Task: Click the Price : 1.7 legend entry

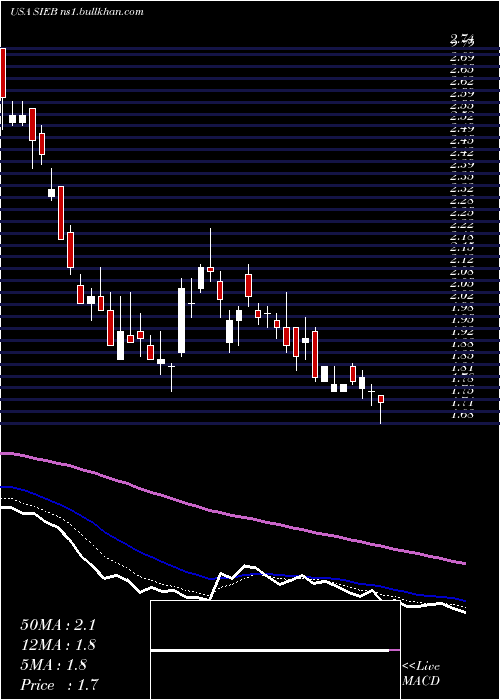Action: [x=59, y=685]
